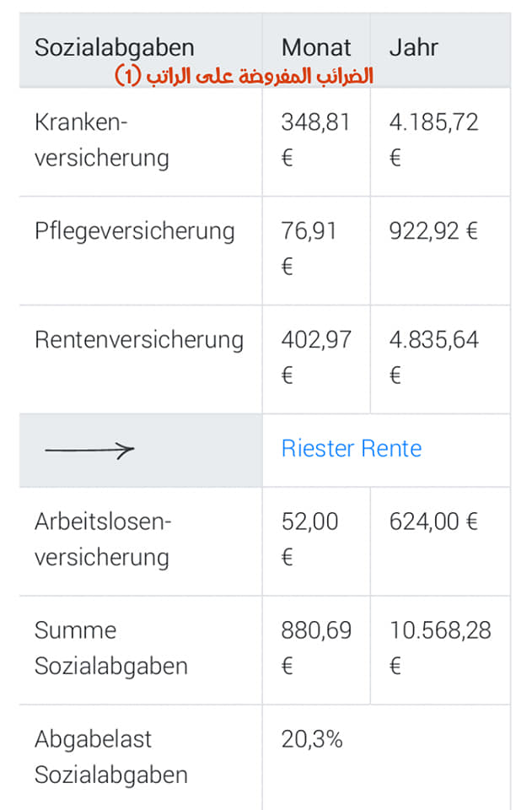Select the Summe Sozialabgaben row label

pyautogui.click(x=111, y=648)
